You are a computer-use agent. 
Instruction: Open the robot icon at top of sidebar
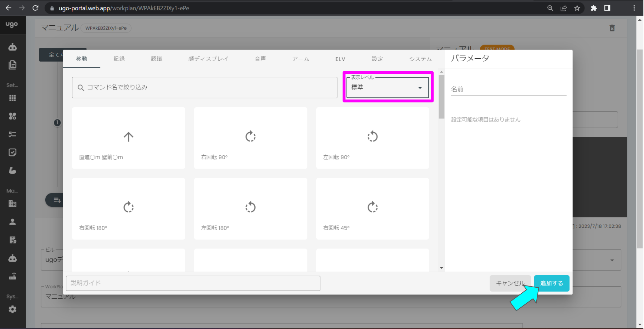pos(12,47)
